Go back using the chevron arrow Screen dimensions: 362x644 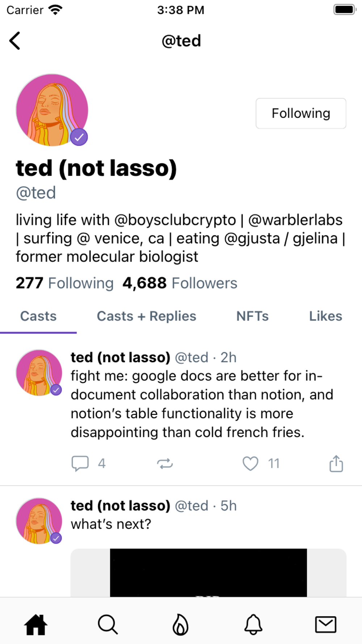point(15,41)
